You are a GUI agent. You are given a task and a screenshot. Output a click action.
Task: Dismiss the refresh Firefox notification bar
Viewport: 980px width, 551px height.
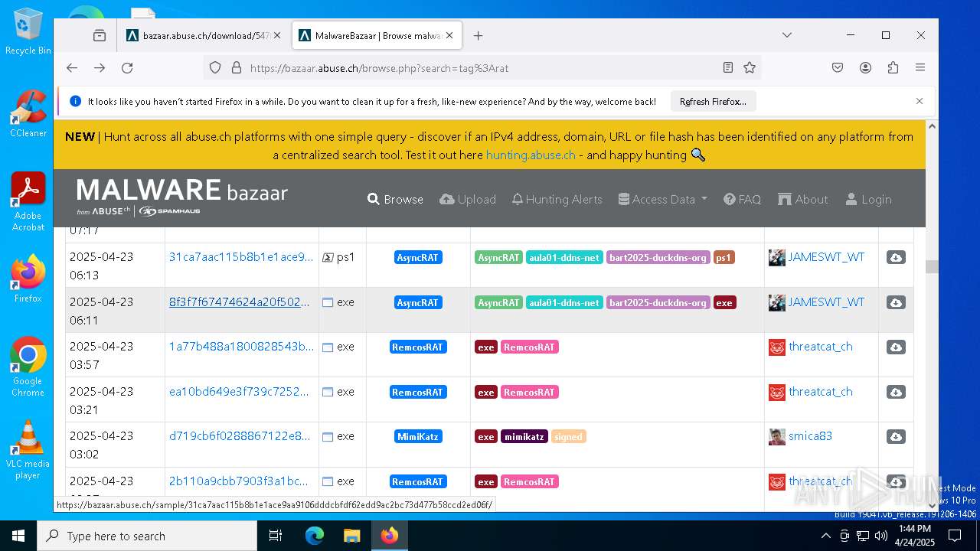920,101
